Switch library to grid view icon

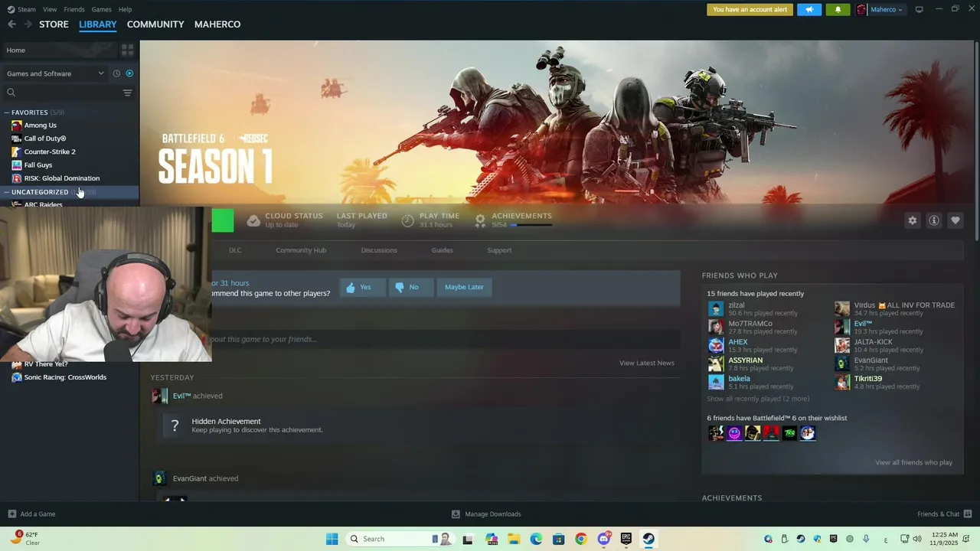(127, 50)
